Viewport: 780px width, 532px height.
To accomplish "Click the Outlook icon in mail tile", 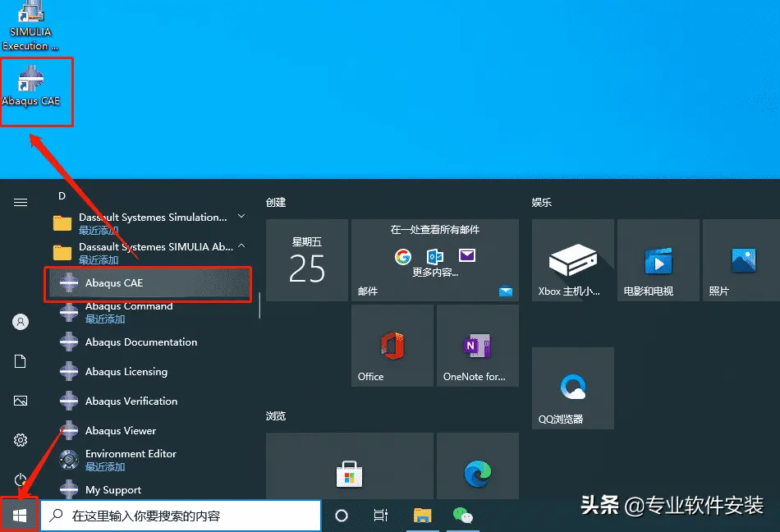I will click(x=435, y=256).
